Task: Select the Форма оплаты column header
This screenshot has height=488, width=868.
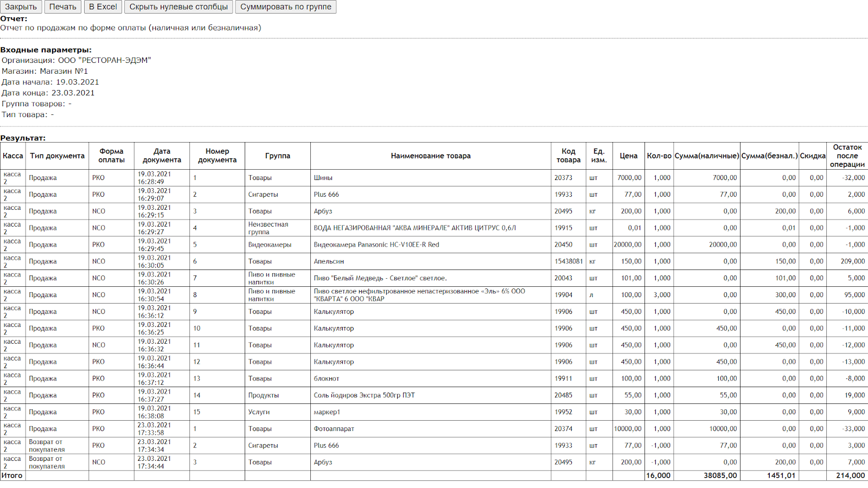Action: 111,156
